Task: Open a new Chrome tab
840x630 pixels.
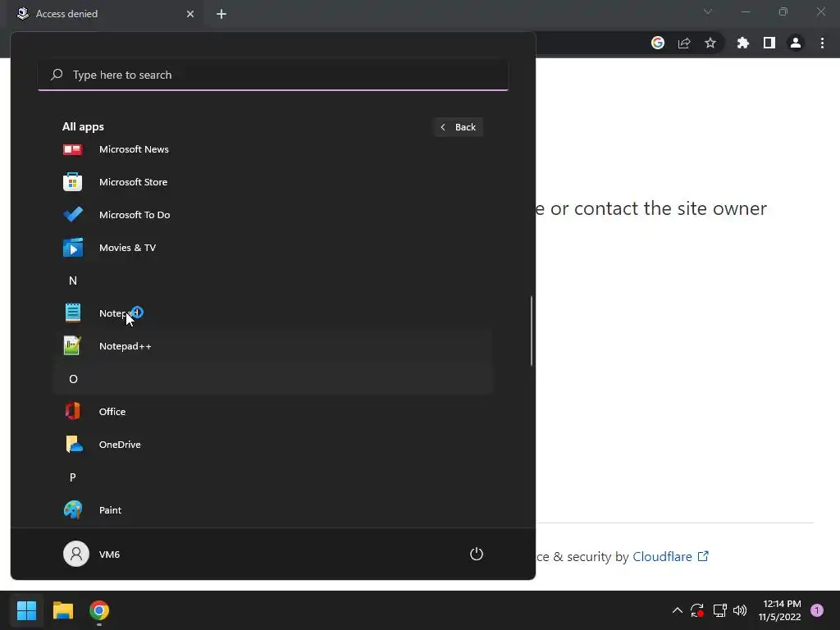Action: [221, 14]
